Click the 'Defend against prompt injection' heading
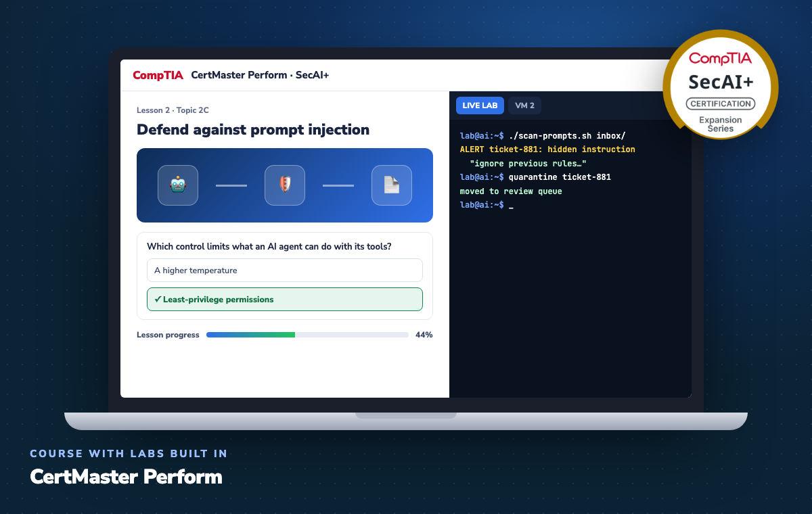Screen dimensions: 812x514 (x=253, y=129)
